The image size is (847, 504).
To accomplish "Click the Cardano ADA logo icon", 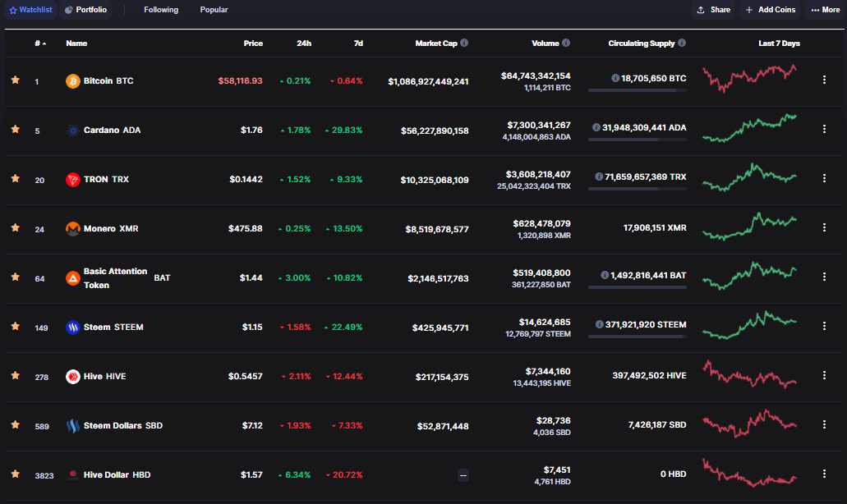I will point(73,131).
